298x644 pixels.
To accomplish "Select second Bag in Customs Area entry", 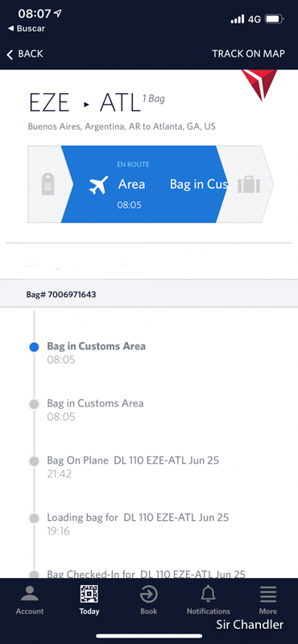I will click(95, 410).
